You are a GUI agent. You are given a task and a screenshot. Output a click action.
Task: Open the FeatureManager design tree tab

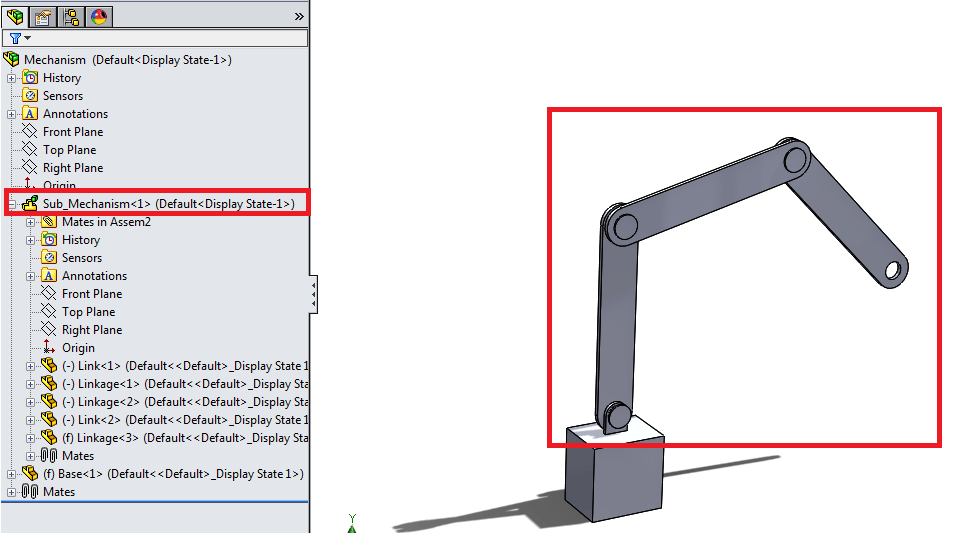(15, 17)
